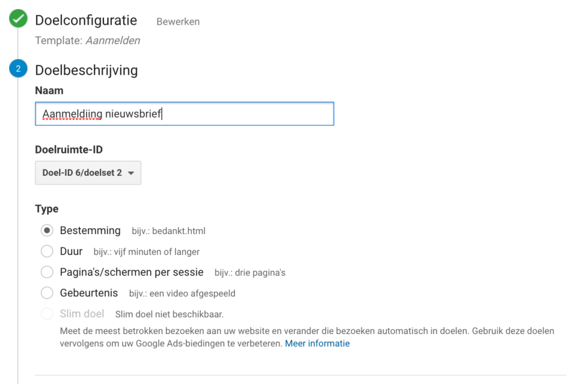Click the Template Aanmelden text
588x384 pixels.
tap(87, 41)
